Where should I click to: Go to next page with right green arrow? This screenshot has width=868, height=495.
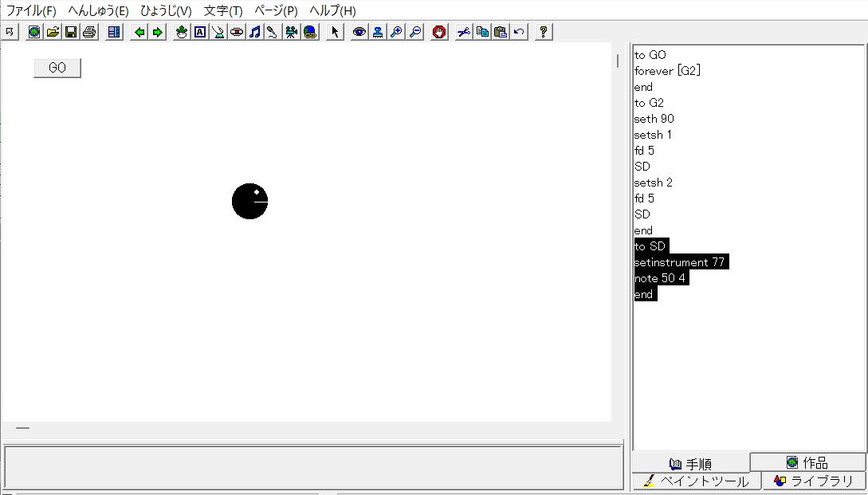[x=158, y=32]
